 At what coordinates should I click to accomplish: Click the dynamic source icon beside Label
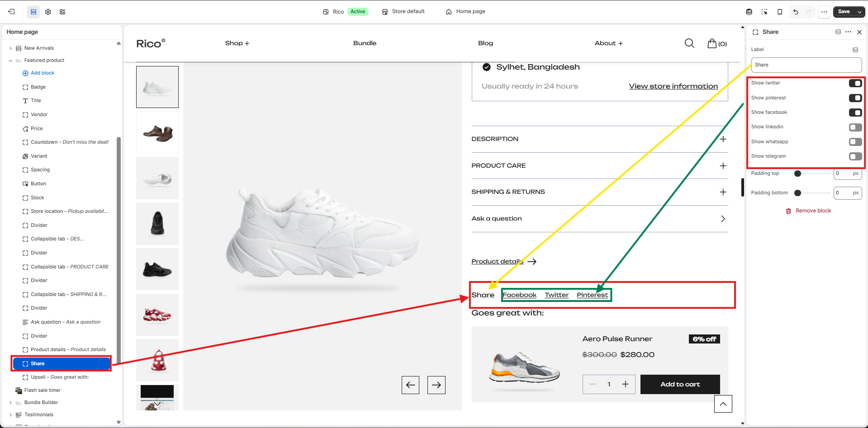pyautogui.click(x=855, y=50)
